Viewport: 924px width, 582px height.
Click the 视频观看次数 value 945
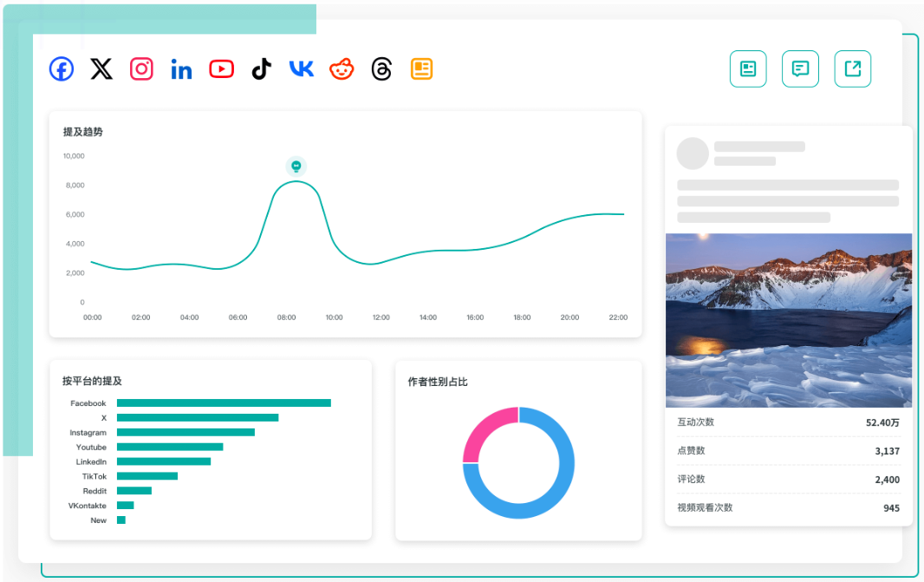[x=892, y=508]
